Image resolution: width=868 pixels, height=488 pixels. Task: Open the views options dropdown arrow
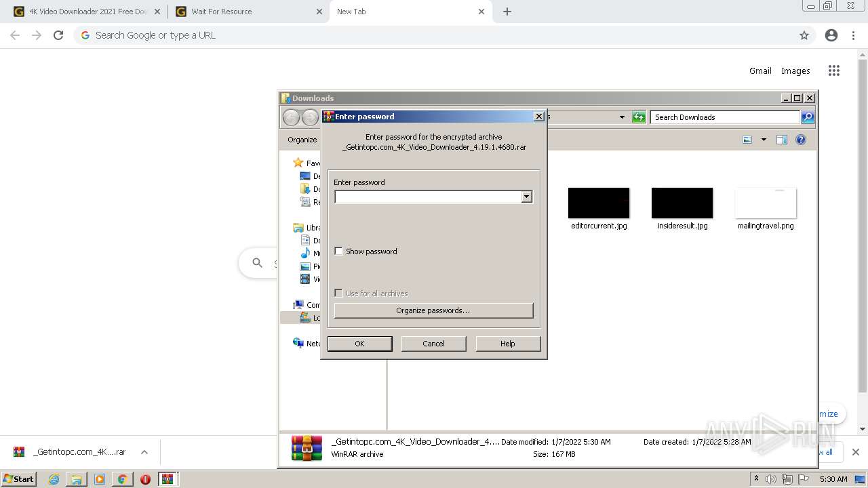click(x=764, y=140)
